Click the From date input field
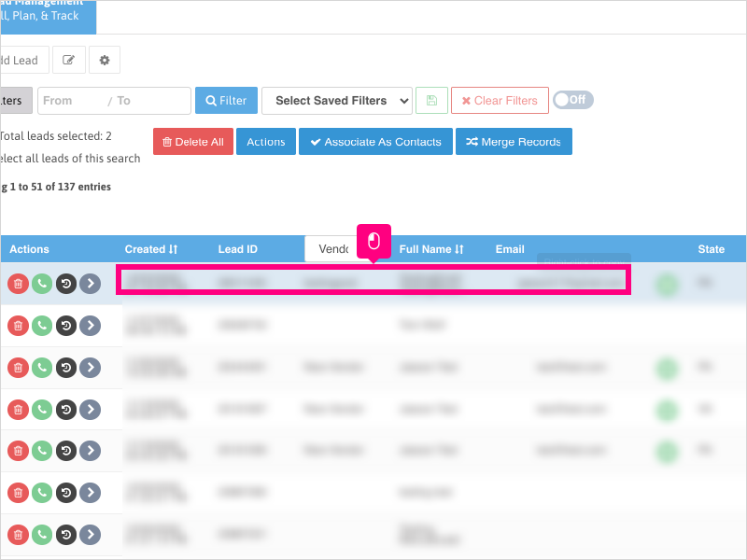 tap(72, 101)
